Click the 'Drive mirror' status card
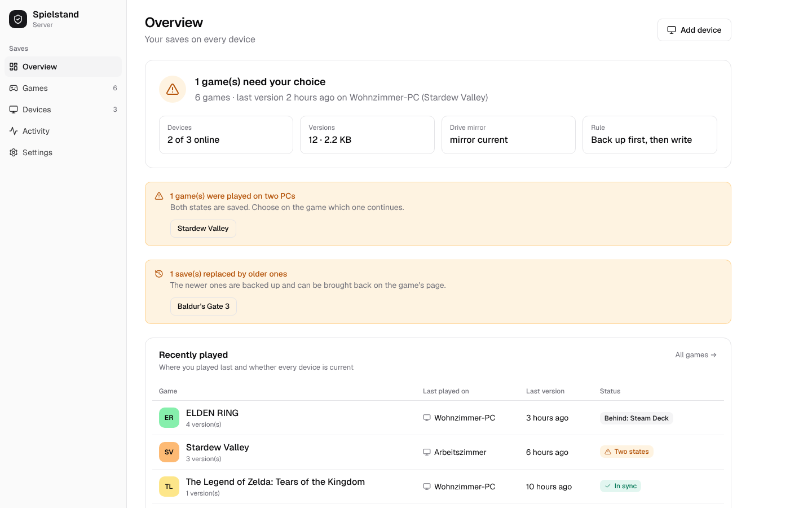Screen dimensions: 812x508 509,135
